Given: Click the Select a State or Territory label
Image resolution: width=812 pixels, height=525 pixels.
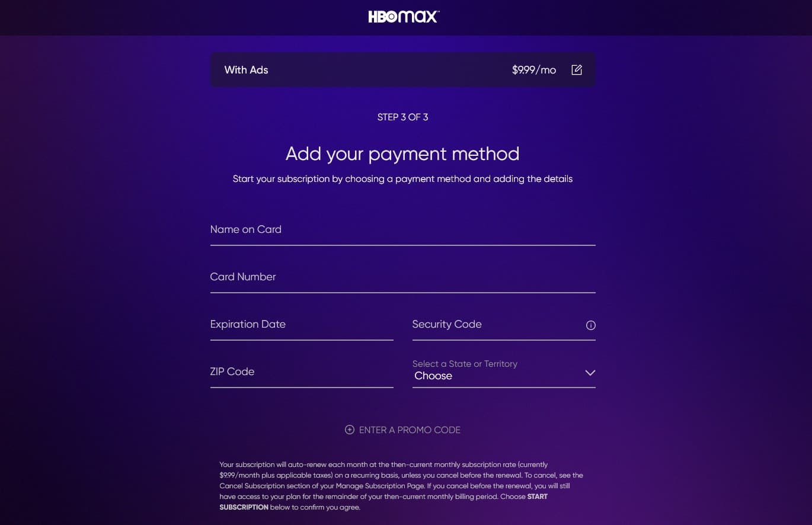Looking at the screenshot, I should tap(465, 364).
